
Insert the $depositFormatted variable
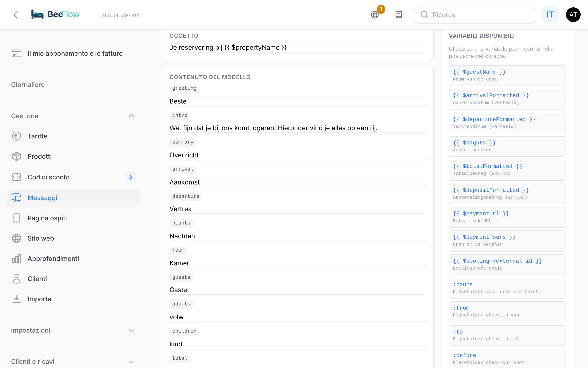[507, 194]
